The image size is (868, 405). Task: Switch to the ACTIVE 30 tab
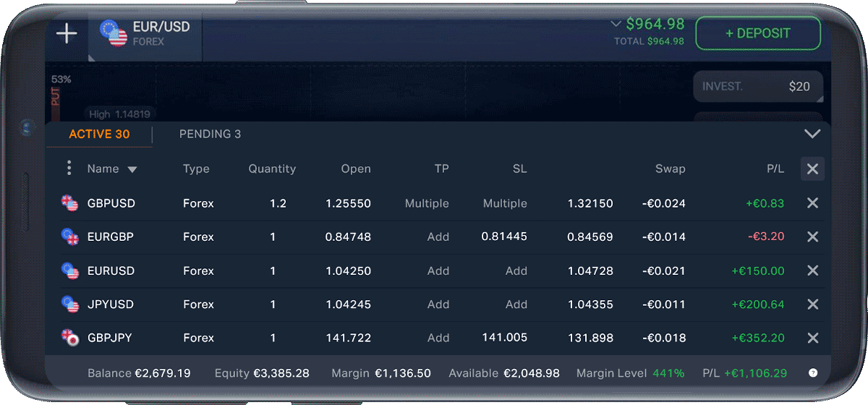point(100,134)
